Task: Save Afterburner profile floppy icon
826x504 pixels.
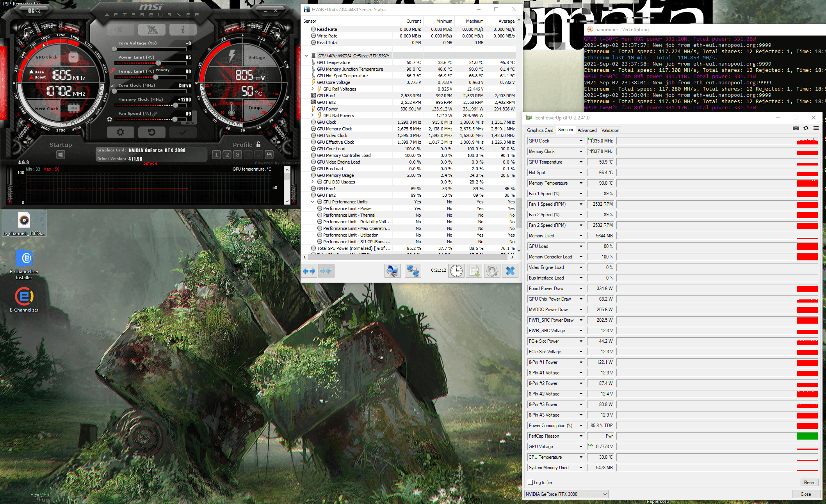Action: [269, 155]
